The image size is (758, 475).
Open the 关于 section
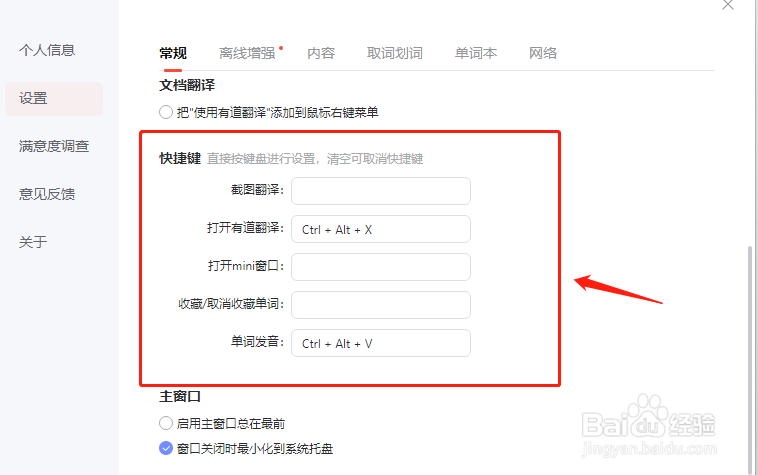point(33,242)
